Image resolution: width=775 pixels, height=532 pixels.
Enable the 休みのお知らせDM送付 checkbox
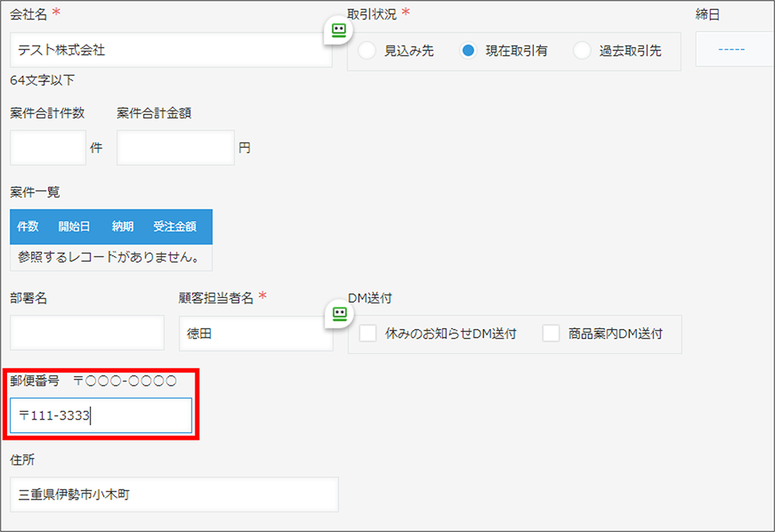[368, 334]
